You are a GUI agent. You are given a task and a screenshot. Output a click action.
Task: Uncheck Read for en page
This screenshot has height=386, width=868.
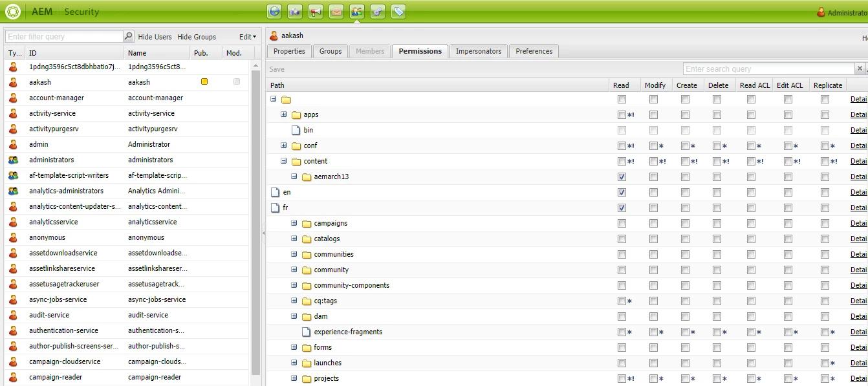click(x=622, y=192)
